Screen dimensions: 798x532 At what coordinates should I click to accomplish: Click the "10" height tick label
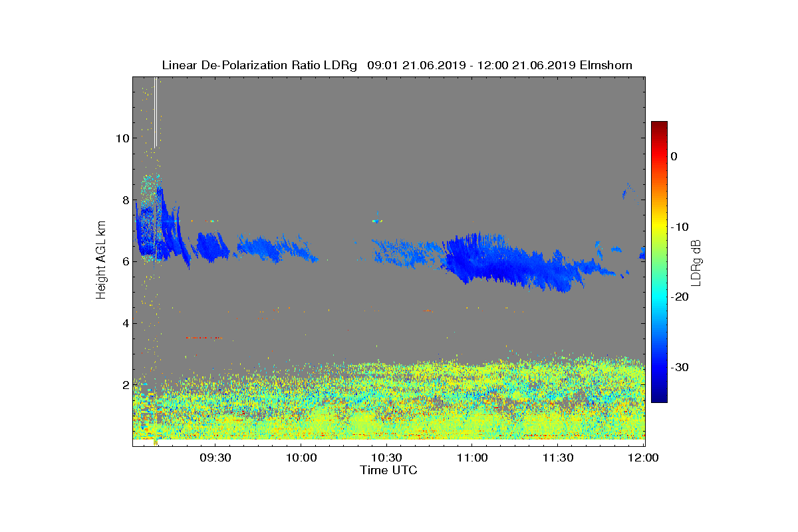(122, 138)
